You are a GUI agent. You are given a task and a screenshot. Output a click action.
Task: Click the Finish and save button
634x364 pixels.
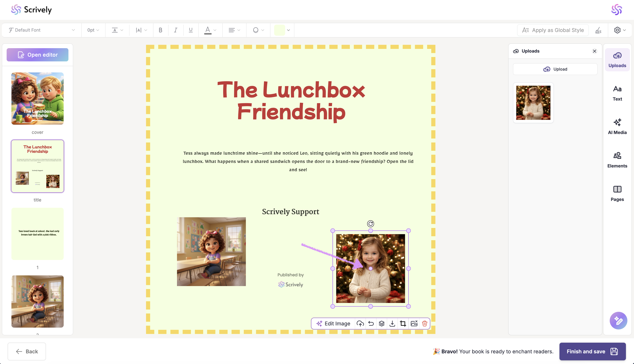coord(592,351)
